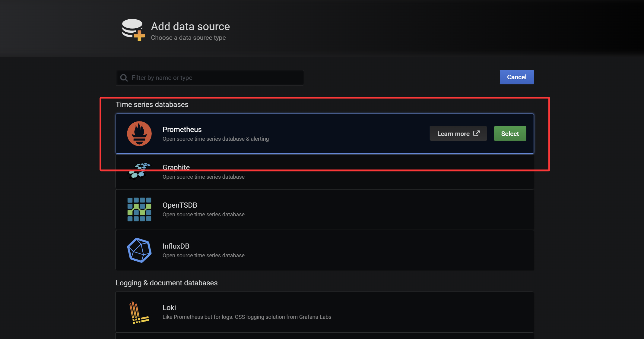Image resolution: width=644 pixels, height=339 pixels.
Task: Click the 'Add data source' page title
Action: pyautogui.click(x=190, y=27)
